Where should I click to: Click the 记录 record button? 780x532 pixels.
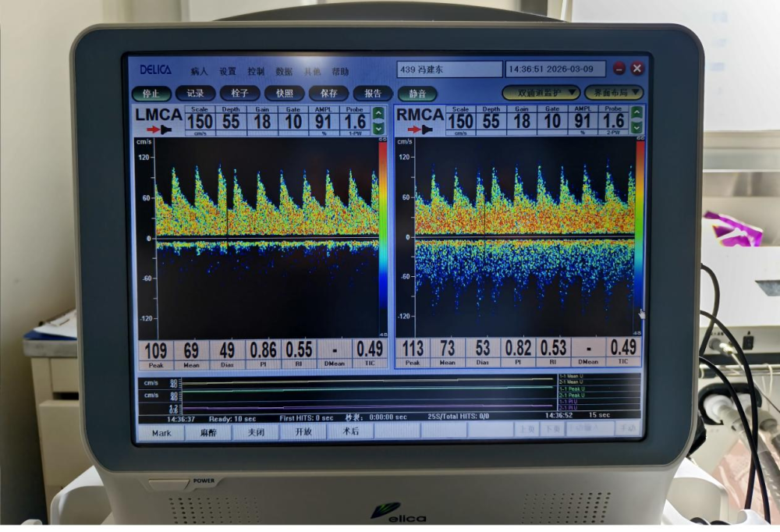pos(196,93)
